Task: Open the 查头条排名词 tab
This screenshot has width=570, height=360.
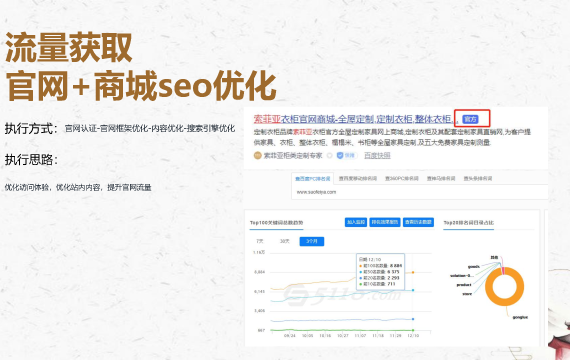Action: 478,179
